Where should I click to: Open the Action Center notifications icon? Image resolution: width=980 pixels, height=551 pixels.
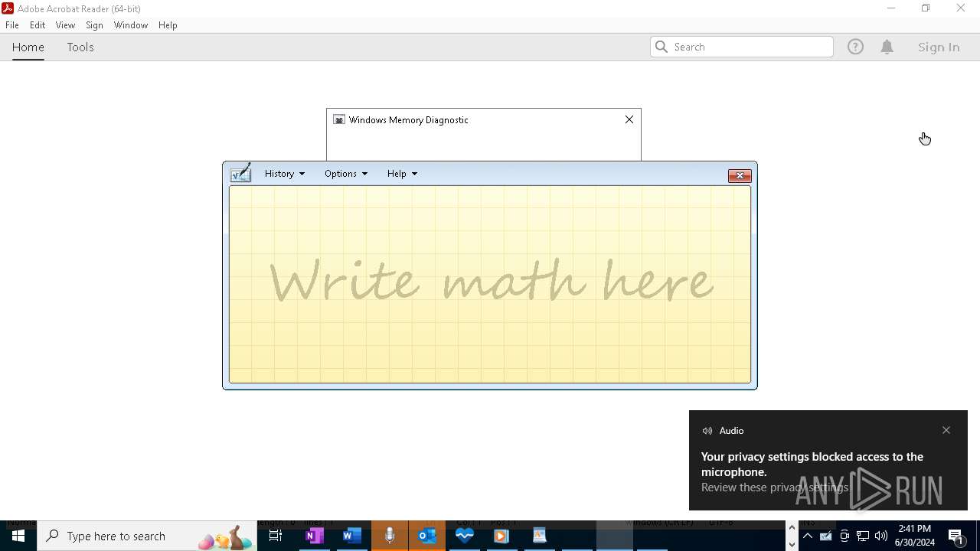coord(956,536)
